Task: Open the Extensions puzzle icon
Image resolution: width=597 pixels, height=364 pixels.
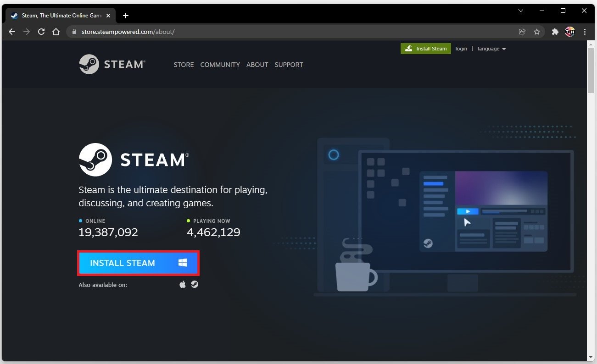Action: pyautogui.click(x=555, y=32)
